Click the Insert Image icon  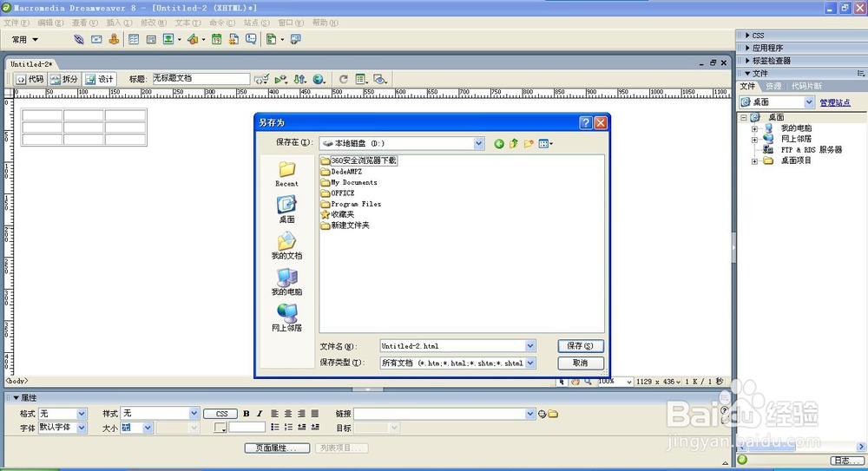coord(168,39)
